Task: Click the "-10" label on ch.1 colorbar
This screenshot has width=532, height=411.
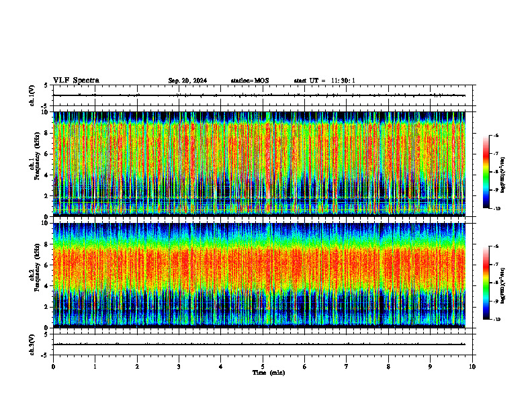Action: pos(497,209)
